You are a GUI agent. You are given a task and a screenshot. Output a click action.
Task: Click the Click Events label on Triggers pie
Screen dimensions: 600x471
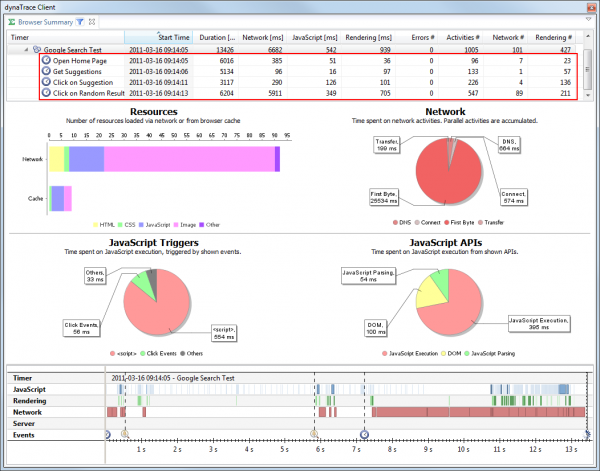click(x=81, y=328)
